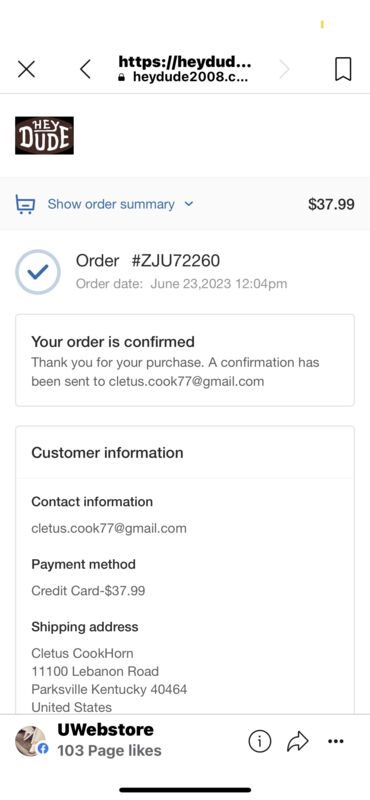Close the in-app browser with X icon
The height and width of the screenshot is (800, 370).
[26, 69]
